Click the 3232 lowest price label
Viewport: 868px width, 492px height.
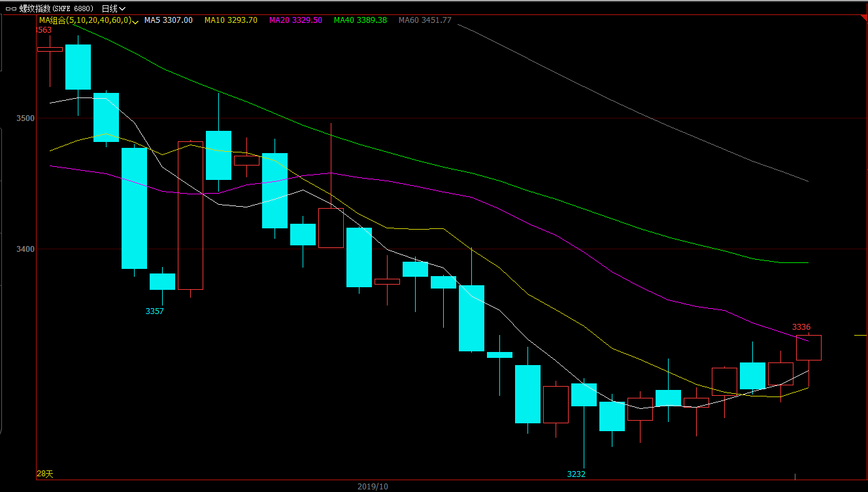tap(576, 474)
